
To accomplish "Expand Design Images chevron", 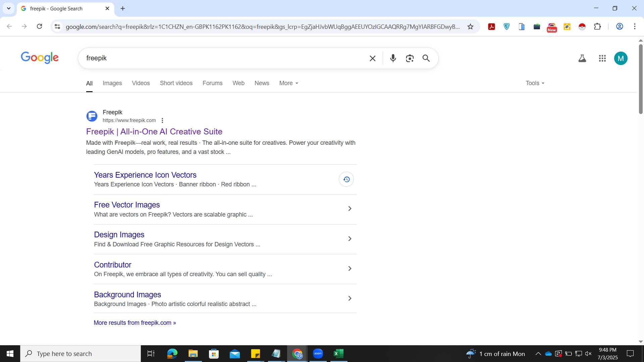I will click(x=350, y=239).
